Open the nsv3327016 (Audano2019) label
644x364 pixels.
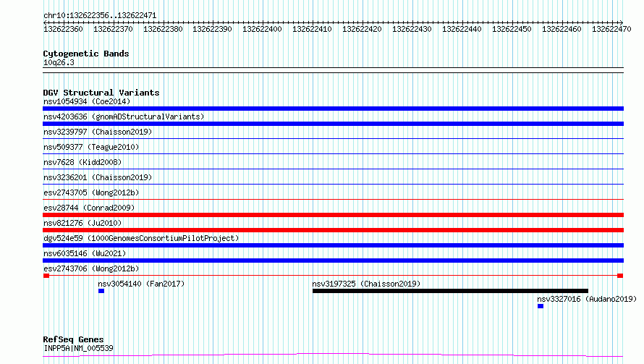click(587, 299)
